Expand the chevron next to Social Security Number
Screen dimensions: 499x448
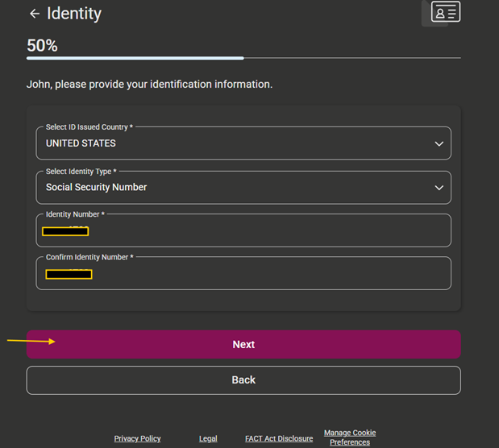[x=439, y=188]
